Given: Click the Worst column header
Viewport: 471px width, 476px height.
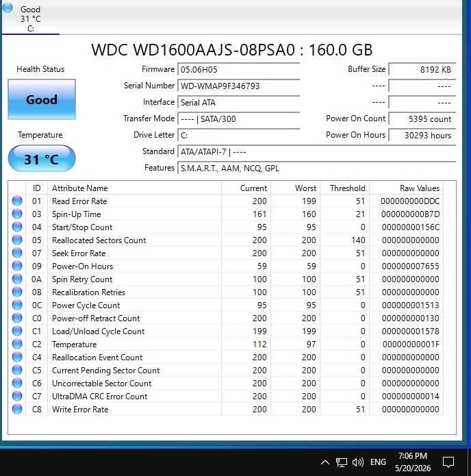Looking at the screenshot, I should (x=295, y=188).
